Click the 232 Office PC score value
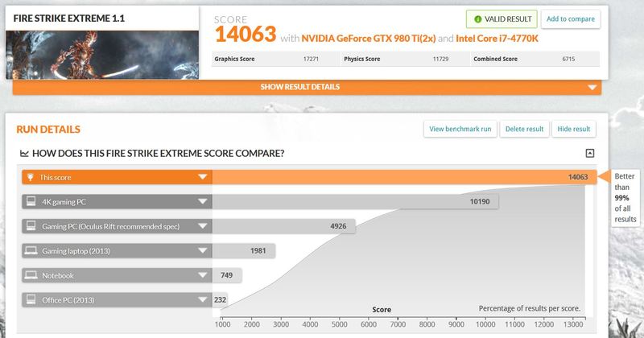 220,300
